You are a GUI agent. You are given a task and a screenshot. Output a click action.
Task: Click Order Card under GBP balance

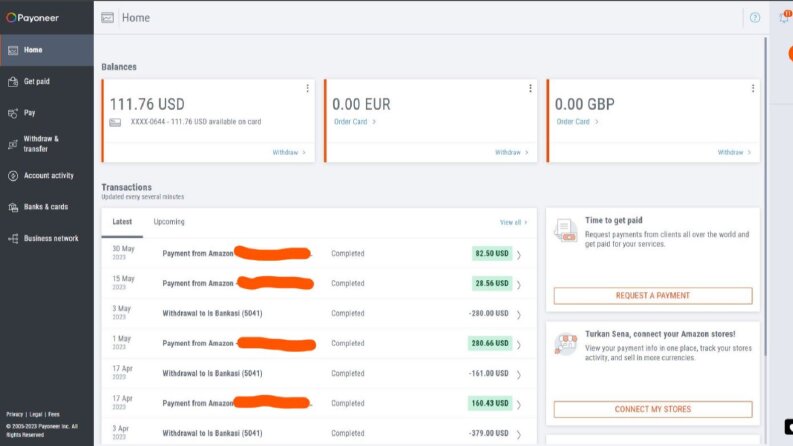point(577,122)
